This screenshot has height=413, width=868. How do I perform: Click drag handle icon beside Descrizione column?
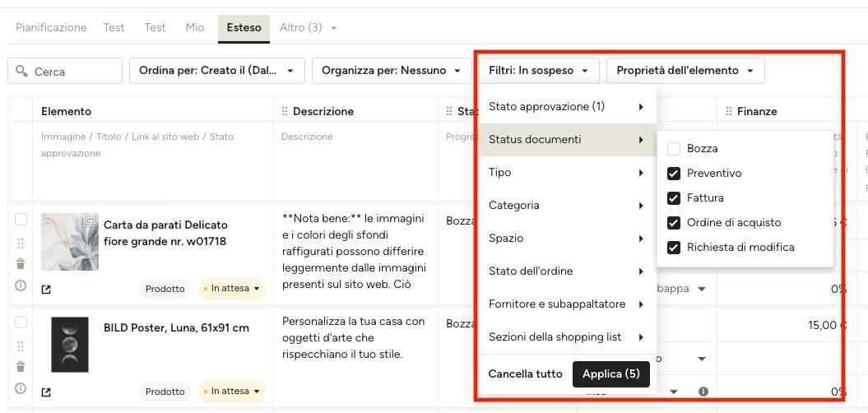coord(285,111)
